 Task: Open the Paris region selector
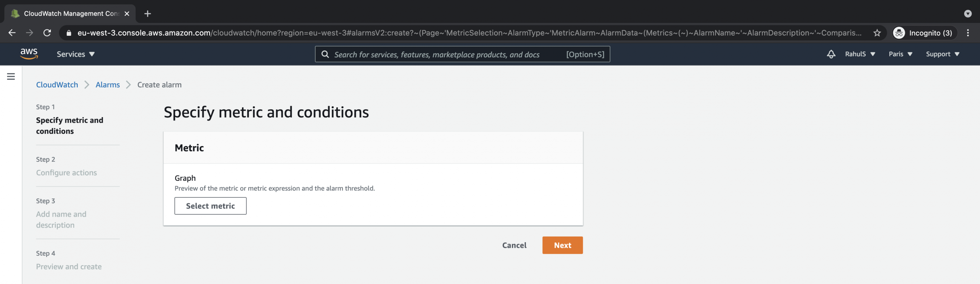[900, 54]
